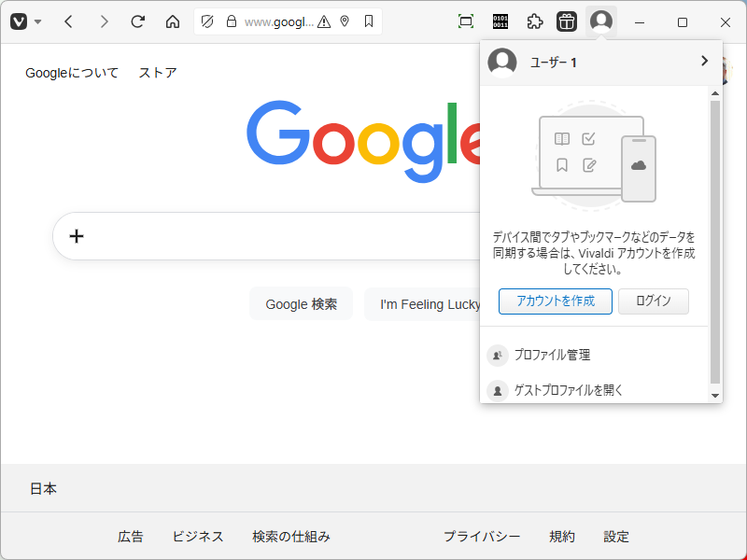
Task: Expand the Vivaldi menu dropdown arrow
Action: coord(38,21)
